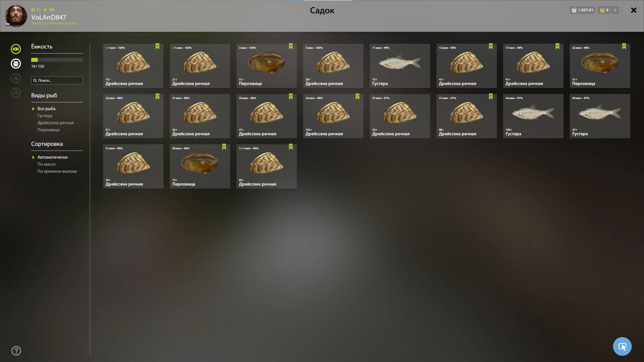Image resolution: width=644 pixels, height=362 pixels.
Task: Add gold coins with the plus button
Action: (615, 10)
